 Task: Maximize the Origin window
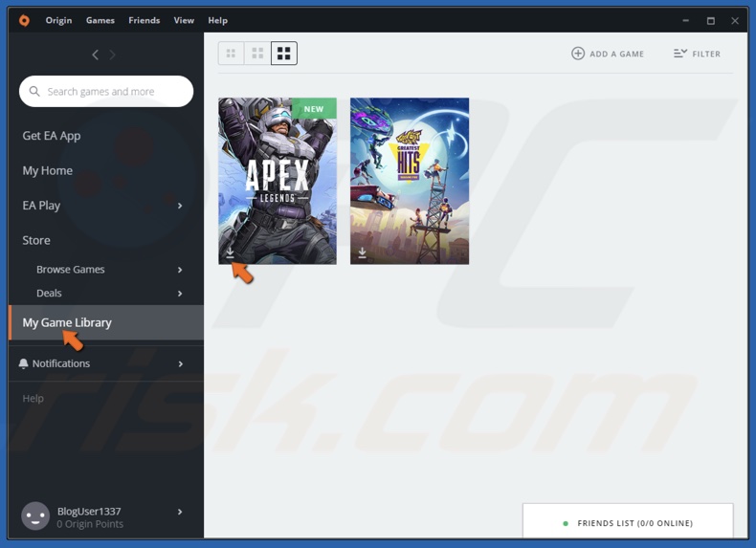711,21
